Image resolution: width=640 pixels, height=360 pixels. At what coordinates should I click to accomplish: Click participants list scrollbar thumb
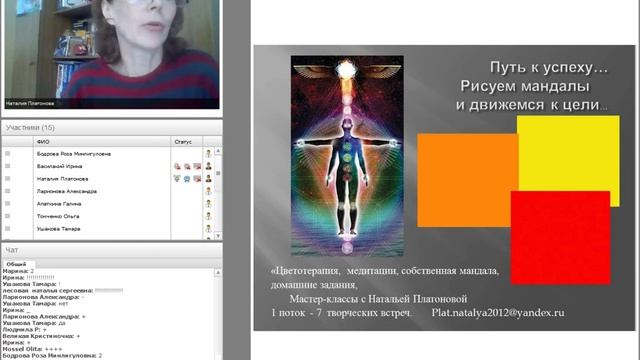218,173
